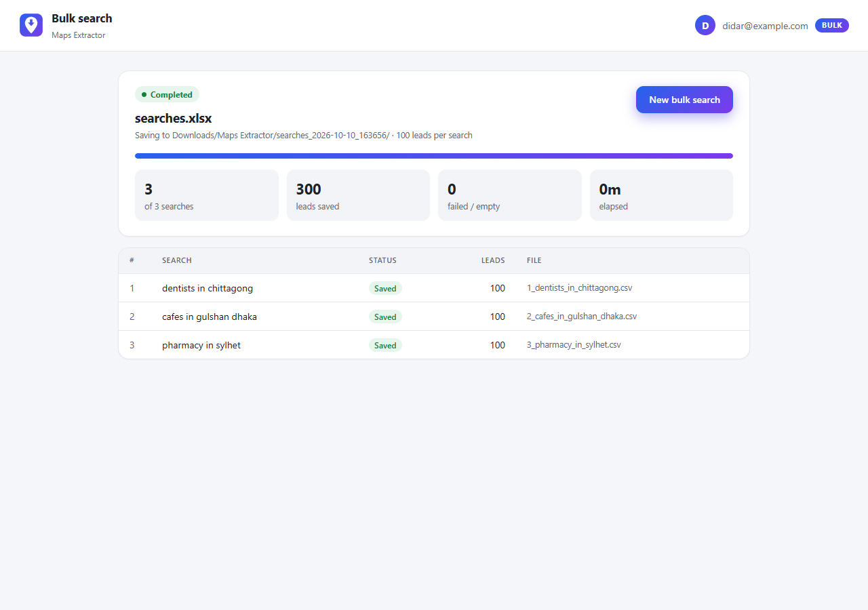Click the Saved badge for cafes in gulshan dhaka
The width and height of the screenshot is (868, 610).
pyautogui.click(x=385, y=317)
